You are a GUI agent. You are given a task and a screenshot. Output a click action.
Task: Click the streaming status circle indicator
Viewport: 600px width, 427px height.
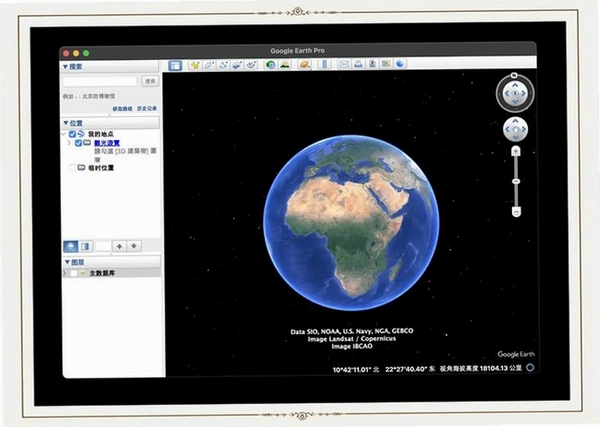[x=530, y=367]
